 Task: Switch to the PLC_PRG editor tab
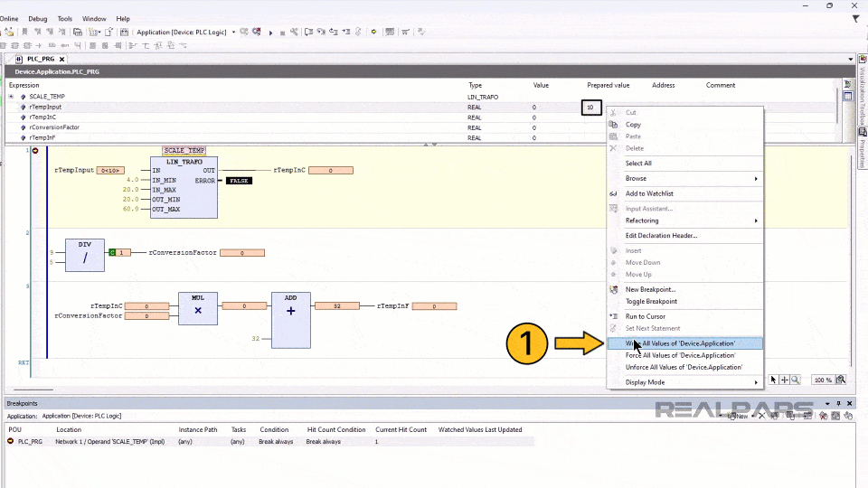click(41, 59)
